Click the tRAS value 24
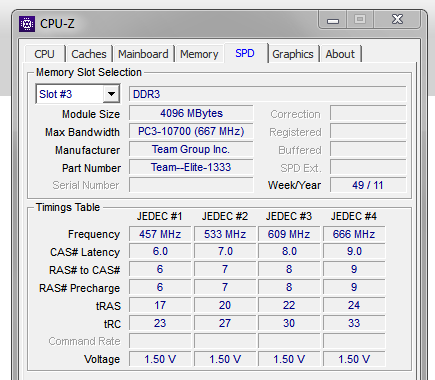Image resolution: width=435 pixels, height=380 pixels. click(354, 305)
